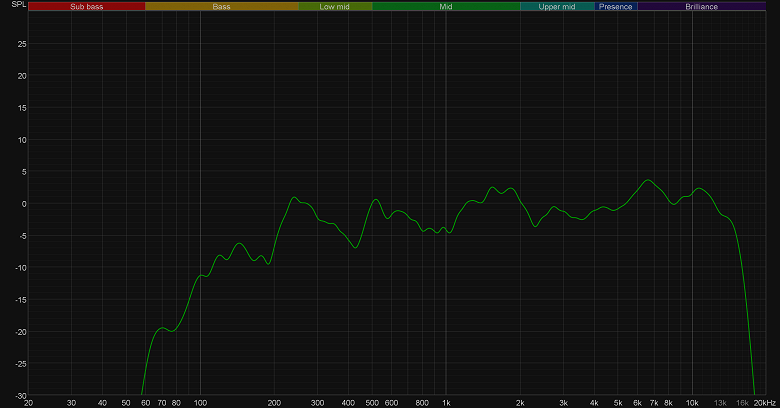
Task: Click the Upper mid band label
Action: (x=557, y=6)
